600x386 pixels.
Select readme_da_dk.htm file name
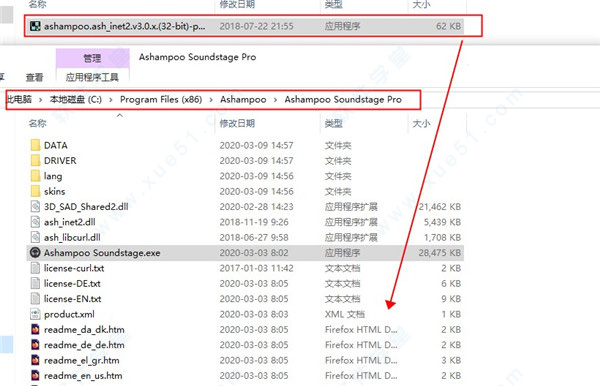(x=84, y=329)
